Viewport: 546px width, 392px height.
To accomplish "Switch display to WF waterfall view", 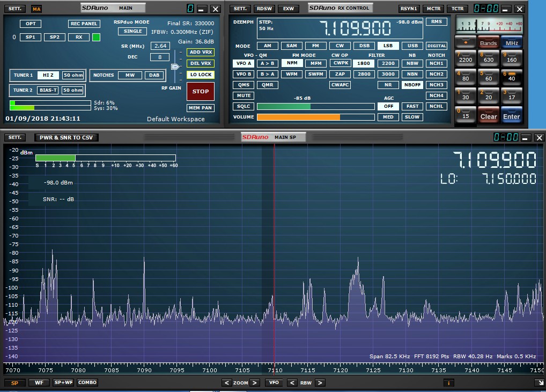I will (x=39, y=382).
